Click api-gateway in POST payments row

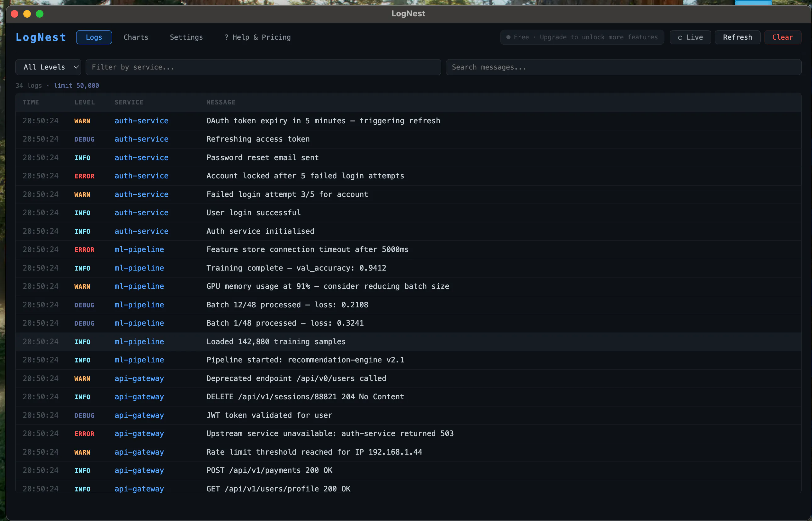(139, 471)
